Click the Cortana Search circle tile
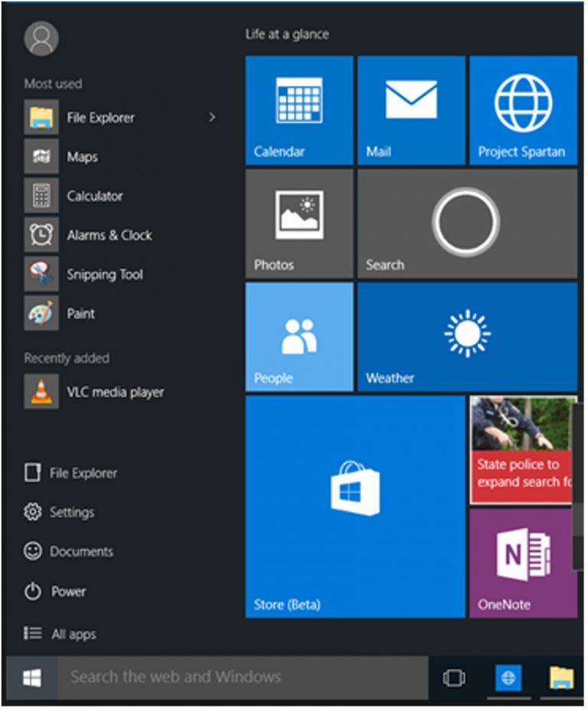The image size is (588, 711). click(467, 223)
